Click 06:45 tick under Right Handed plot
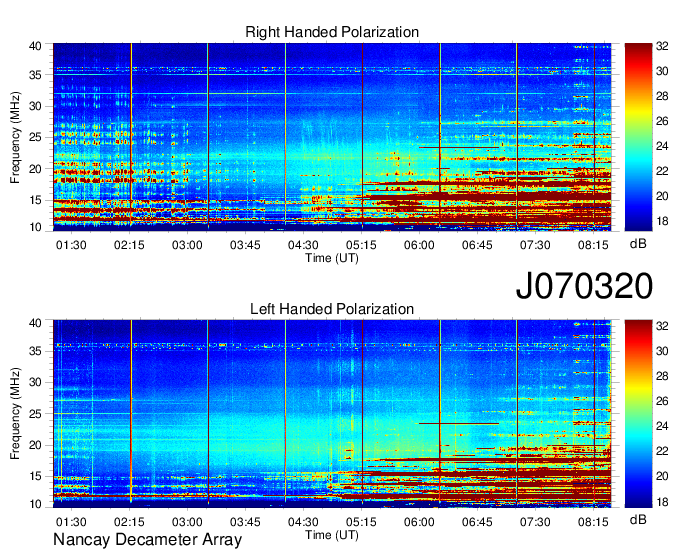Image resolution: width=680 pixels, height=552 pixels. [477, 245]
